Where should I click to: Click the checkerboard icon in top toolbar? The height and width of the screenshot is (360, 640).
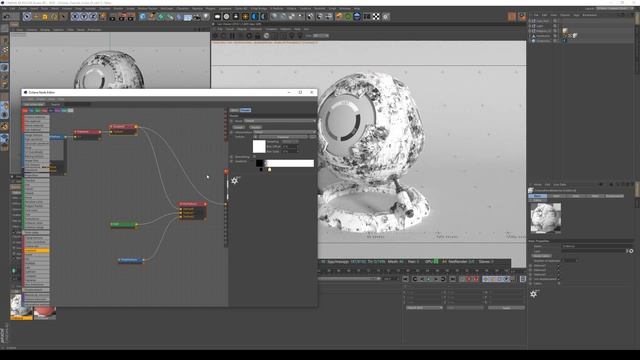376,17
